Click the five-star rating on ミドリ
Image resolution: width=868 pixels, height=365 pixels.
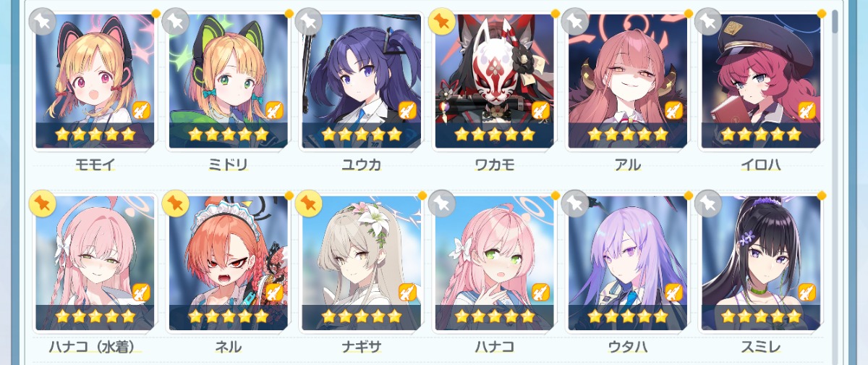[228, 135]
